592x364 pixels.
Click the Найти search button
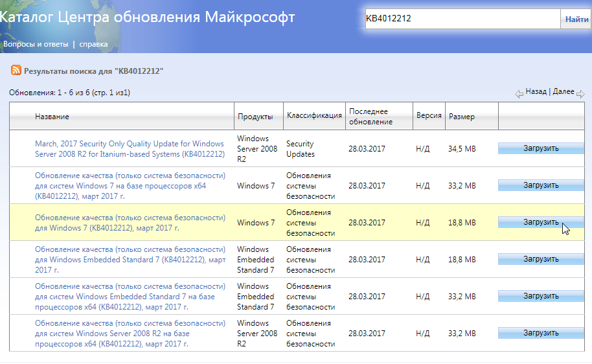tap(576, 19)
